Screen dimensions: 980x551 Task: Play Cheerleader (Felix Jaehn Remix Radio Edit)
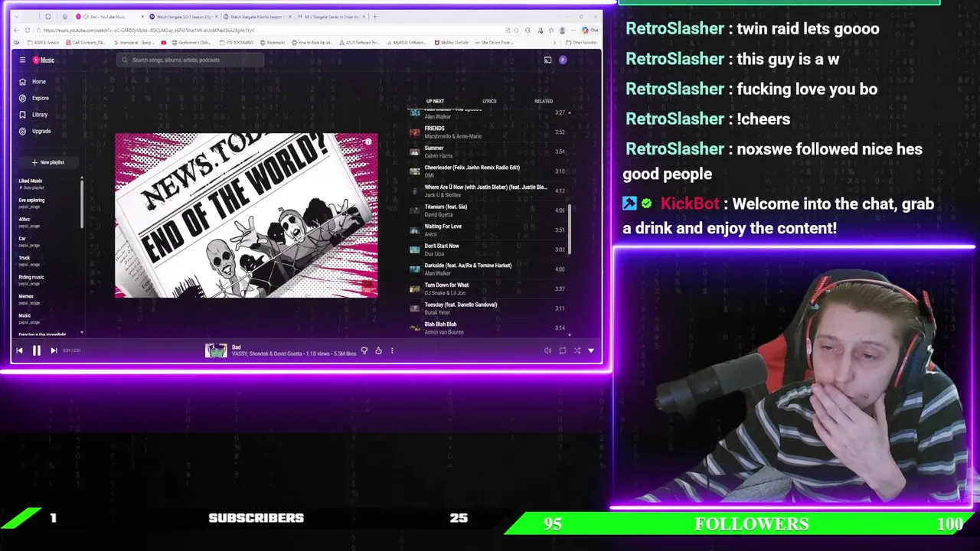pos(487,171)
